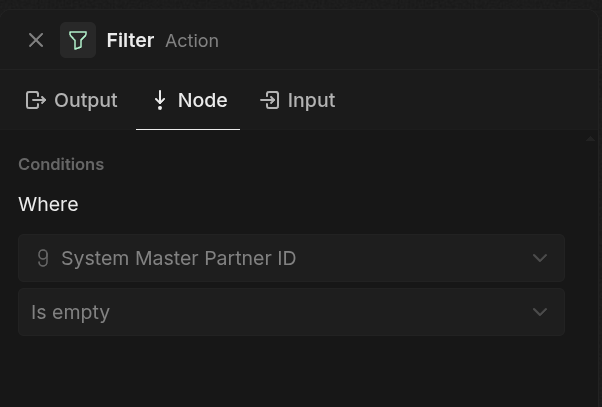The image size is (602, 407).
Task: Click the Input tab's enter-arrow icon
Action: tap(269, 100)
